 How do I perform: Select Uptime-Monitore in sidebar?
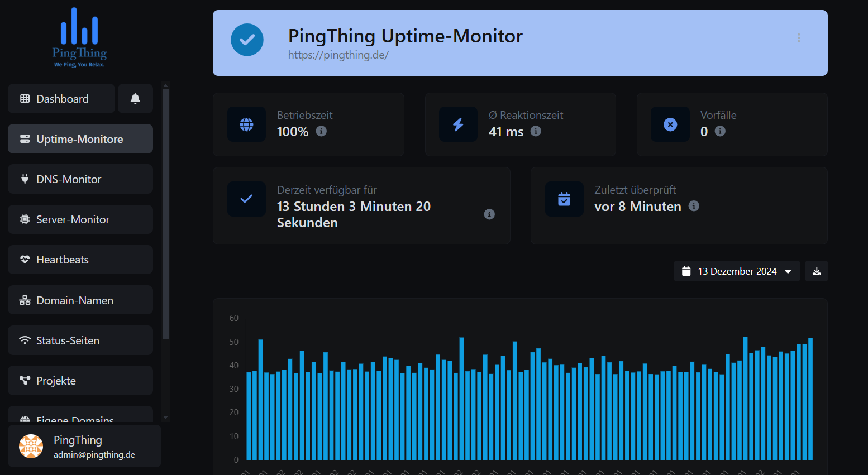[80, 139]
